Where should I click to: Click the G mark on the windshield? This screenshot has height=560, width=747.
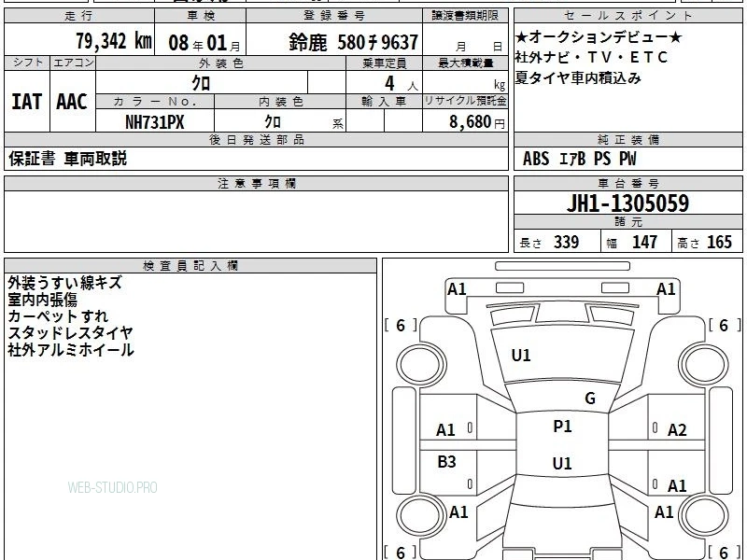[x=590, y=399]
